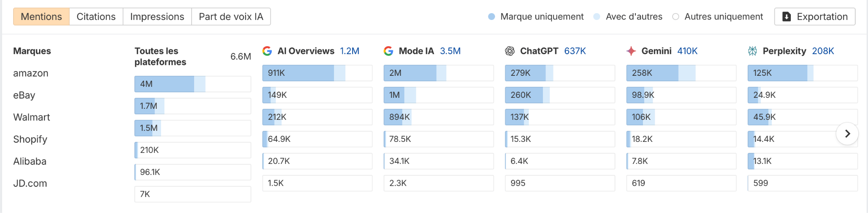
Task: Click the Perplexity logo icon
Action: pos(752,51)
